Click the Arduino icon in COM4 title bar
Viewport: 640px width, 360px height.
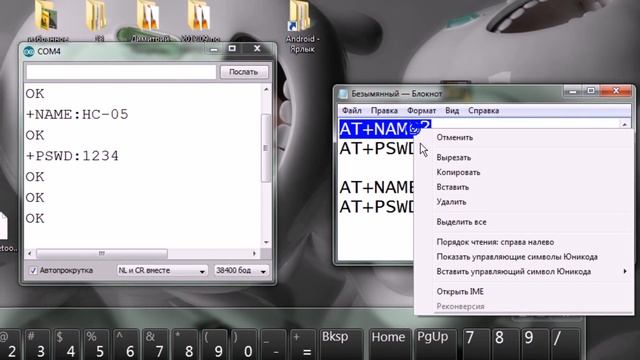coord(29,51)
